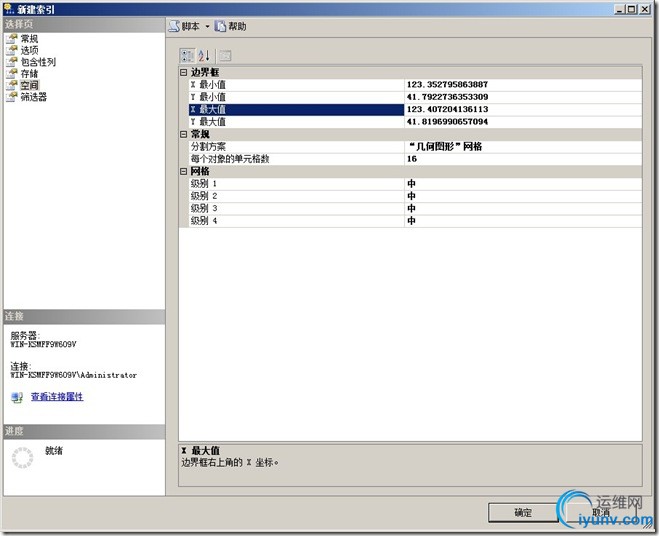Open 帮助 help from the toolbar
Viewport: 659px width, 536px height.
tap(230, 26)
